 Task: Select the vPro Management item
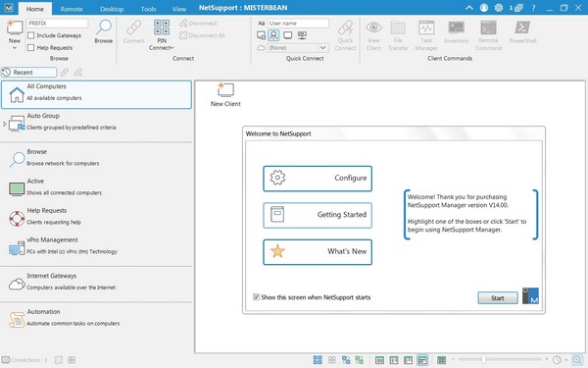pos(96,246)
